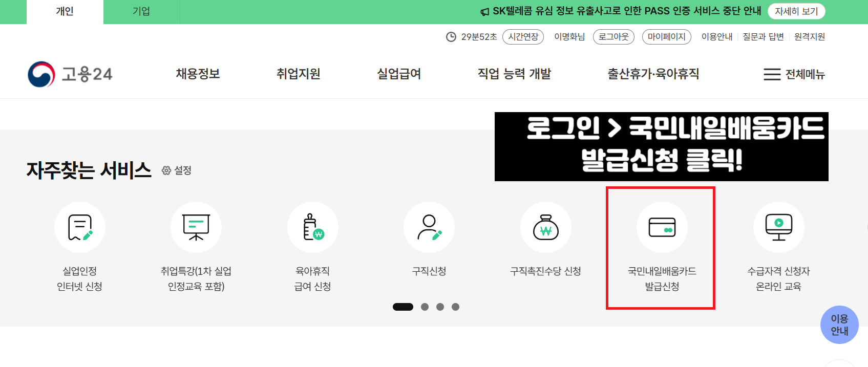Click the 고용24 home logo

[70, 74]
